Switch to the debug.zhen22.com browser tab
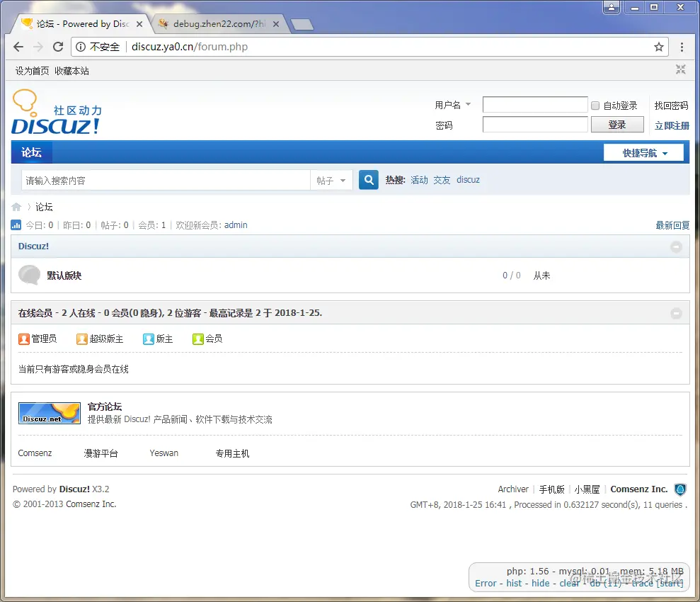The width and height of the screenshot is (700, 602). (x=219, y=24)
